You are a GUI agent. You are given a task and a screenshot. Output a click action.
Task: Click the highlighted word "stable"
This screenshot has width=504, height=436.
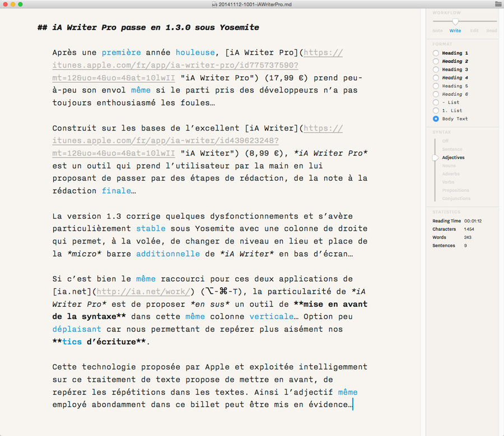point(151,228)
